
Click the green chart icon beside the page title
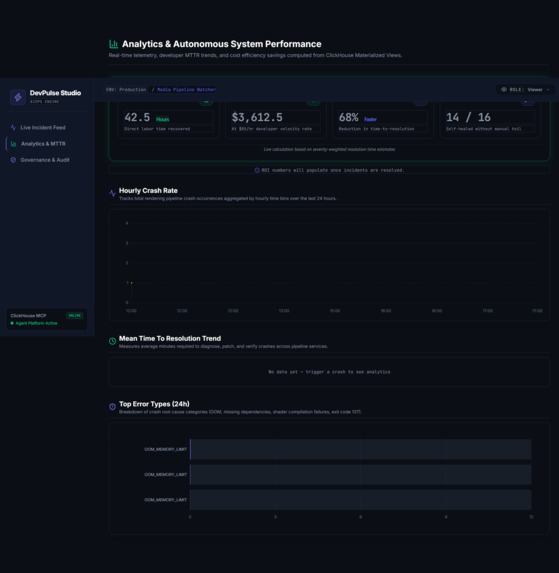pyautogui.click(x=114, y=44)
